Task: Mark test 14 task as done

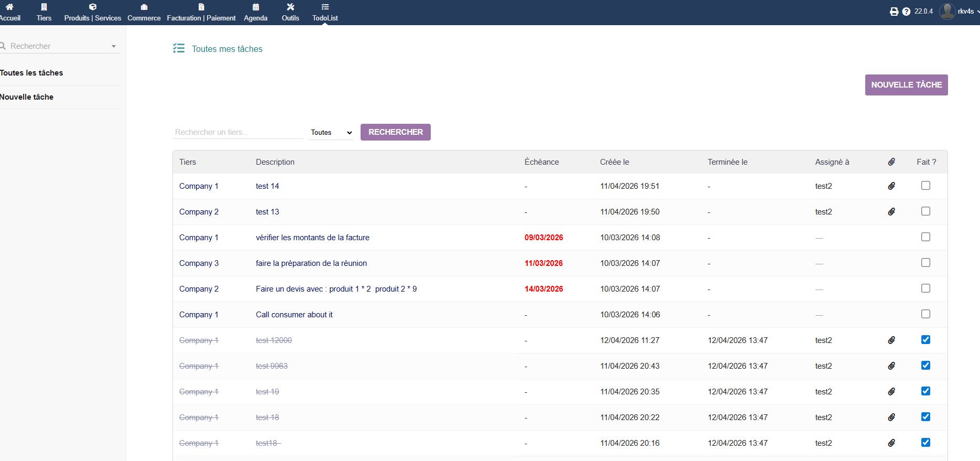Action: point(925,186)
